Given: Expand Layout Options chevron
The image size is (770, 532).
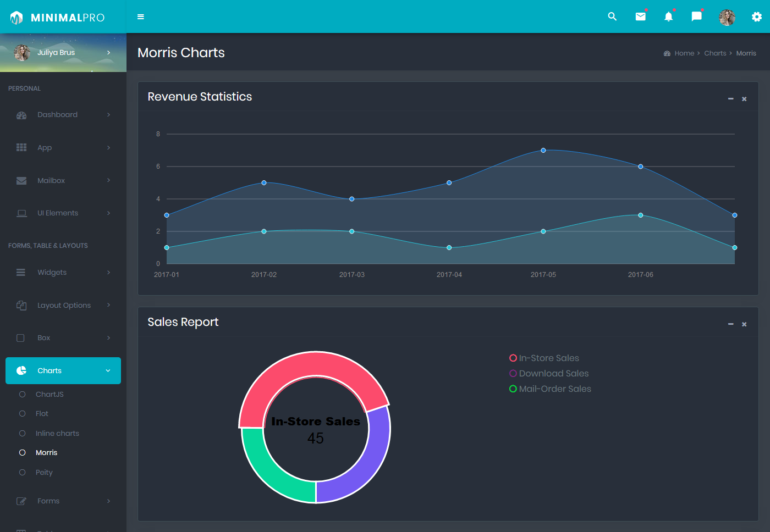Looking at the screenshot, I should [108, 305].
